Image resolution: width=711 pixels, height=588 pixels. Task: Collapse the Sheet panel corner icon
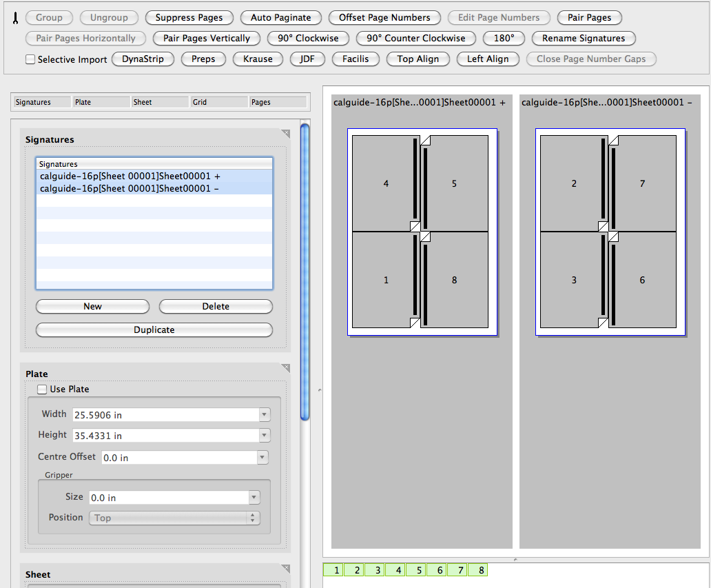(285, 568)
